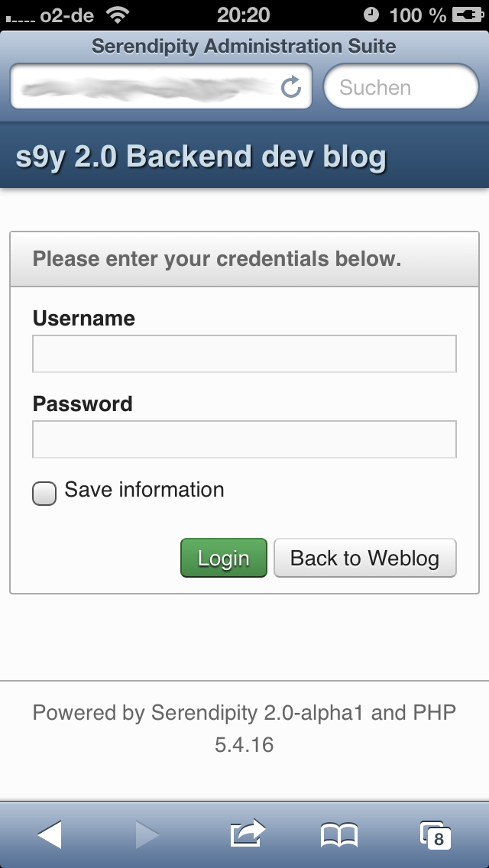This screenshot has width=489, height=868.
Task: Tap the Wi-Fi indicator in status bar
Action: [117, 15]
